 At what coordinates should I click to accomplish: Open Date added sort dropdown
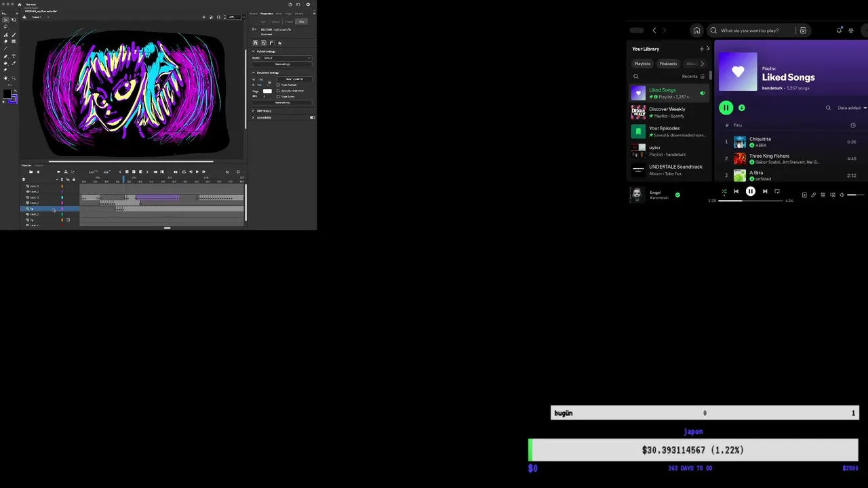coord(852,108)
